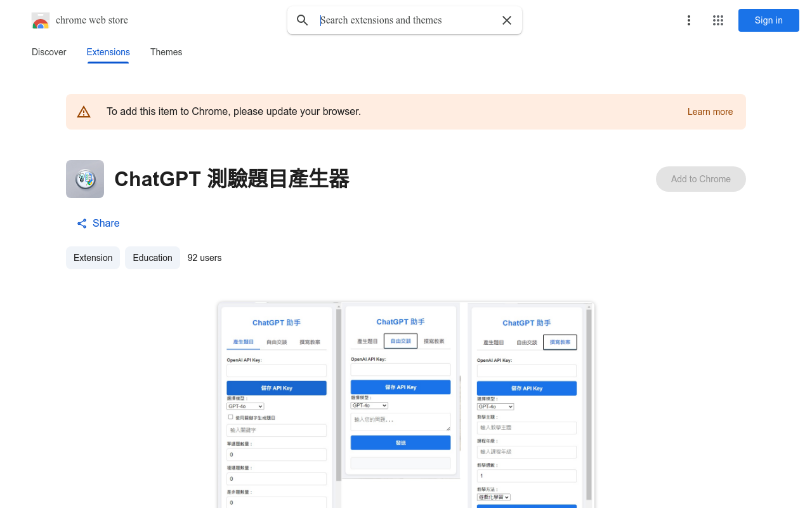Click the extension title ChatGPT 測驗題目產生器
Screen dimensions: 812x508
(x=232, y=179)
